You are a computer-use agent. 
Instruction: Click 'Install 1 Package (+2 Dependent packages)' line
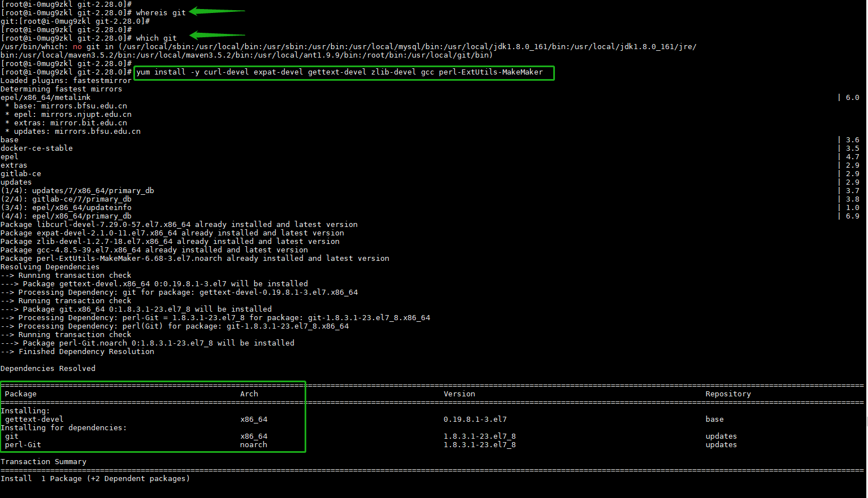coord(96,479)
